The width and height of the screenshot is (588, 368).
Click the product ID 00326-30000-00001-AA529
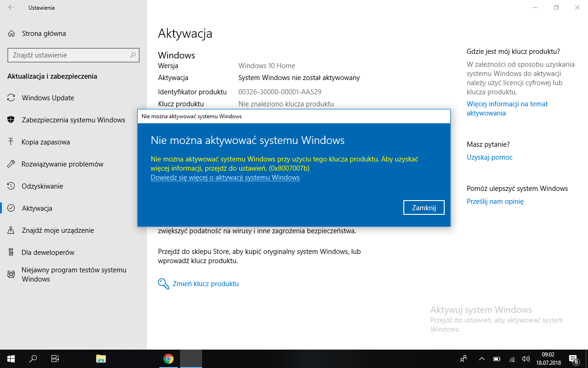tap(280, 92)
